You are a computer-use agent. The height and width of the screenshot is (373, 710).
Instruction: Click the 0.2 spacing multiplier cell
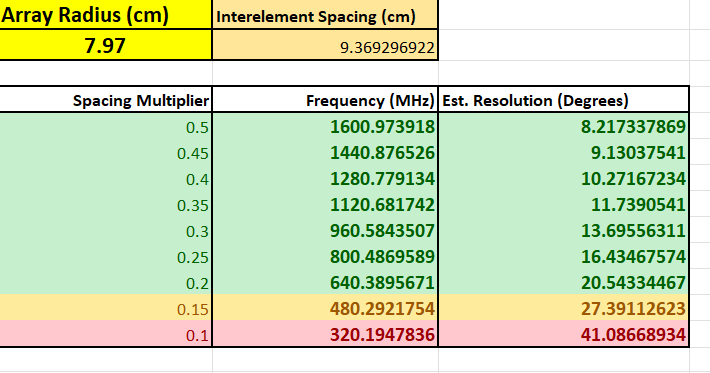coord(106,282)
